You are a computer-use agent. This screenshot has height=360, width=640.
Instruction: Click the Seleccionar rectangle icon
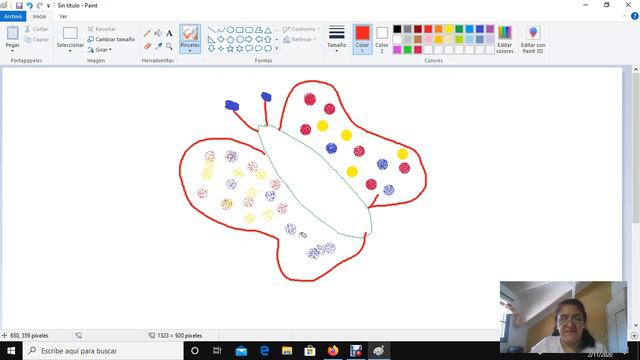tap(70, 33)
